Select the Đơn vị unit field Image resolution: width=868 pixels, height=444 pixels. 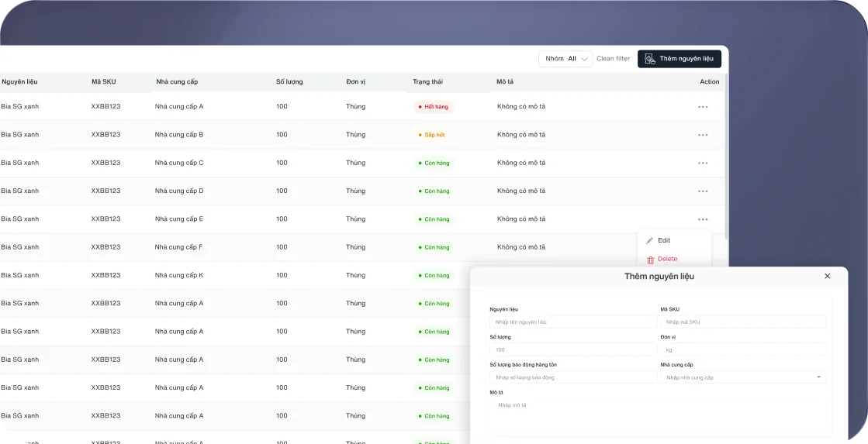tap(743, 349)
